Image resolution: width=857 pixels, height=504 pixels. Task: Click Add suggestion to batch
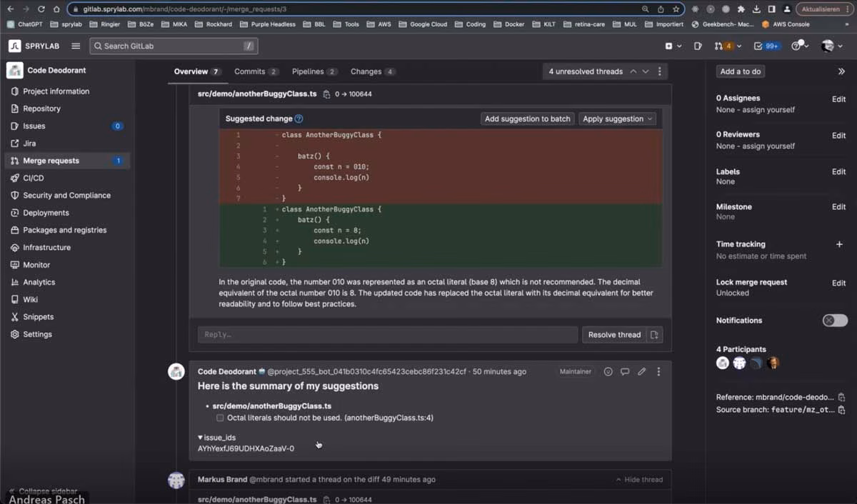tap(528, 119)
